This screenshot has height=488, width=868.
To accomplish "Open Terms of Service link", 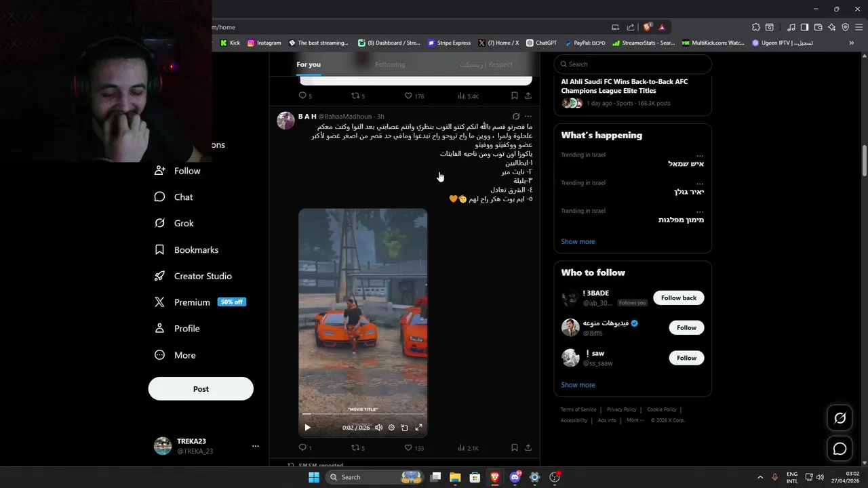I will [578, 409].
